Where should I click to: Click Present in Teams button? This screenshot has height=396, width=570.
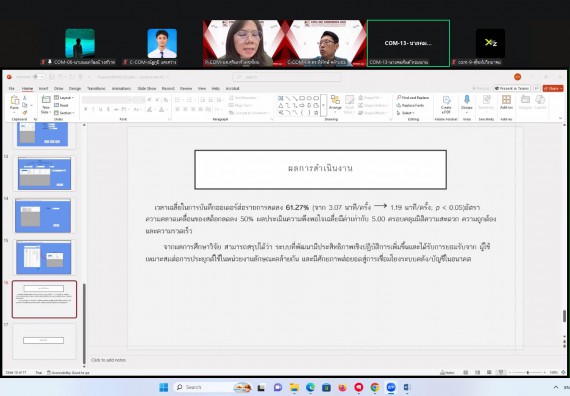click(512, 88)
